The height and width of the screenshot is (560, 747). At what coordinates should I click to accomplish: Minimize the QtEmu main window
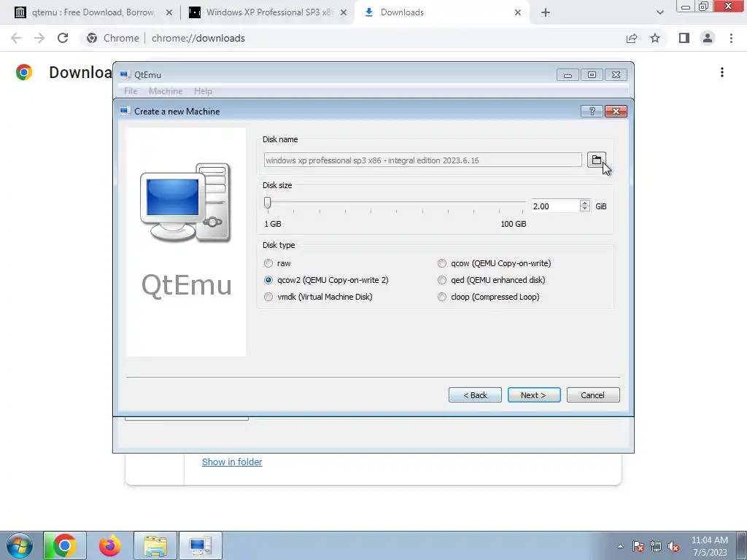pos(568,75)
